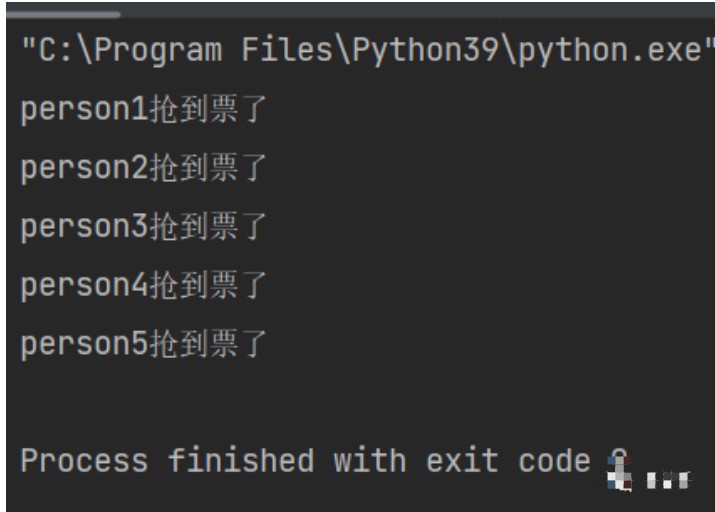
Task: Click the Chinese text after person4
Action: pyautogui.click(x=207, y=285)
